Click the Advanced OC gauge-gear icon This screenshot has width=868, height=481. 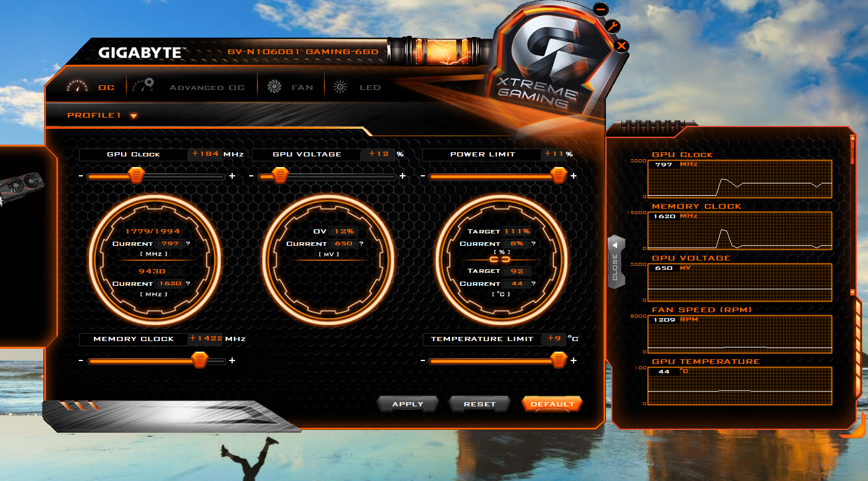click(x=143, y=86)
